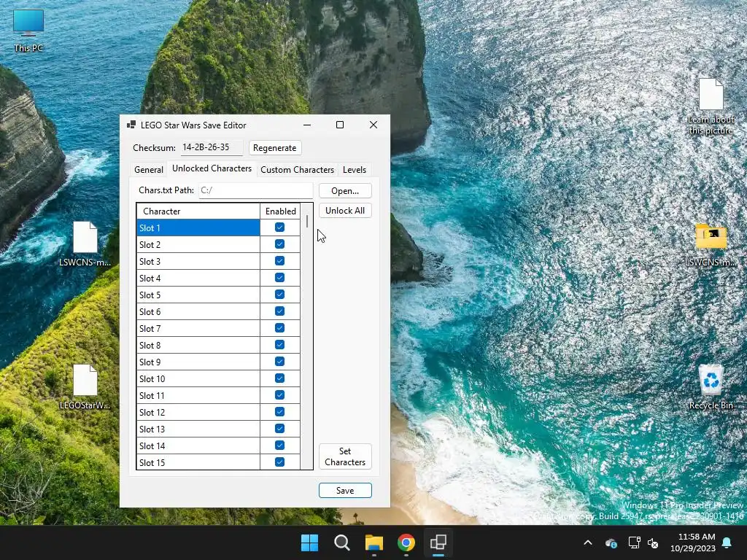
Task: Open File Explorer from the taskbar
Action: point(374,542)
